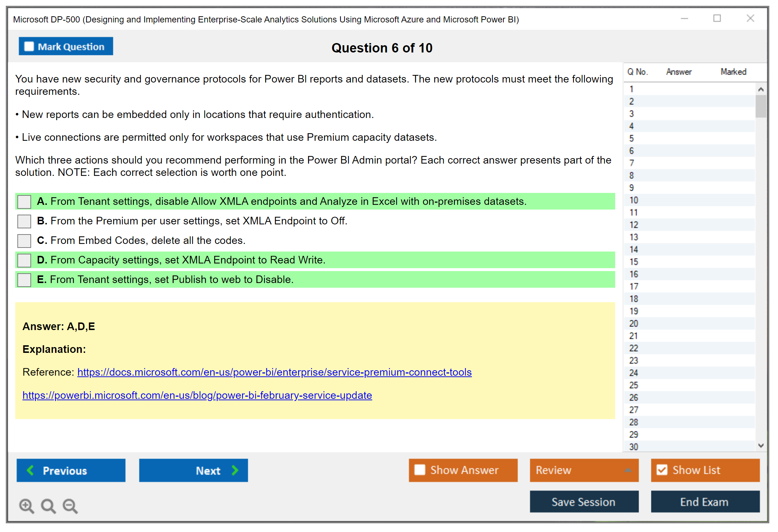Select checkbox for option E Publish to web
The height and width of the screenshot is (532, 778).
click(24, 280)
